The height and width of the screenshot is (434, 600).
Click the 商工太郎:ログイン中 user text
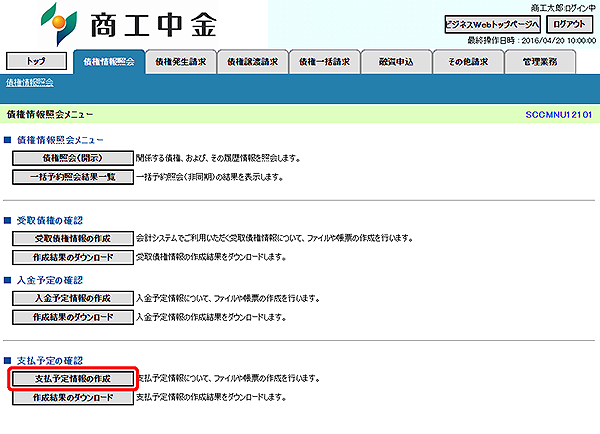[563, 8]
